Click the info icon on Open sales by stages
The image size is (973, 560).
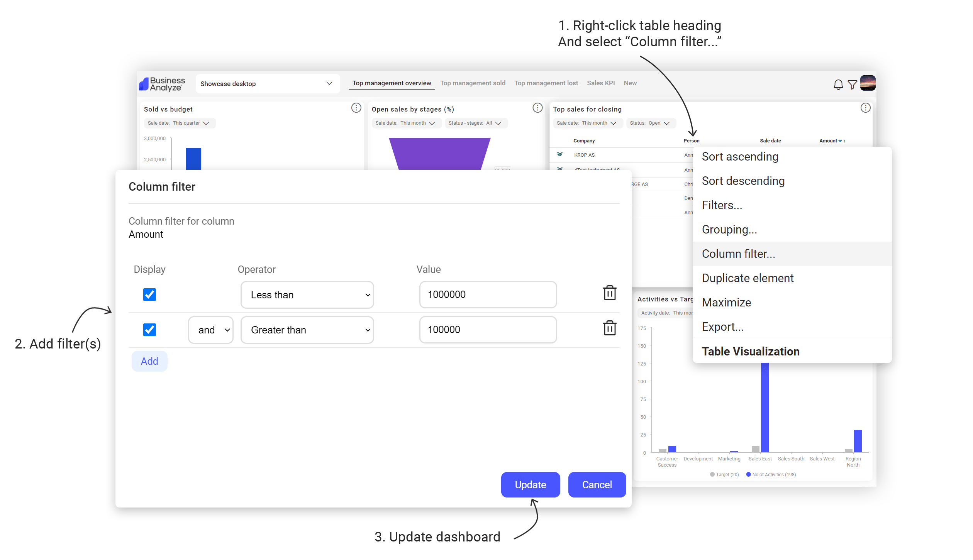tap(537, 108)
